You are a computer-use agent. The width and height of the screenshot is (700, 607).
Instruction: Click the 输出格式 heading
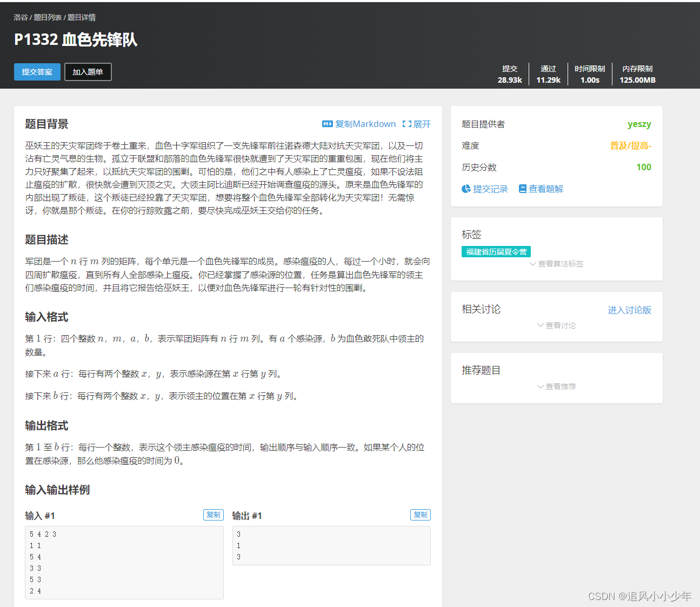46,425
